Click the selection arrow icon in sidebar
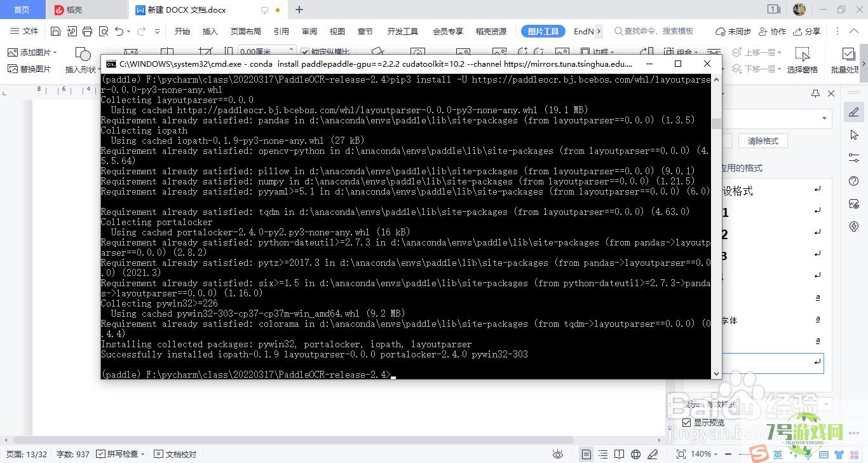Viewport: 868px width, 463px height. point(854,135)
